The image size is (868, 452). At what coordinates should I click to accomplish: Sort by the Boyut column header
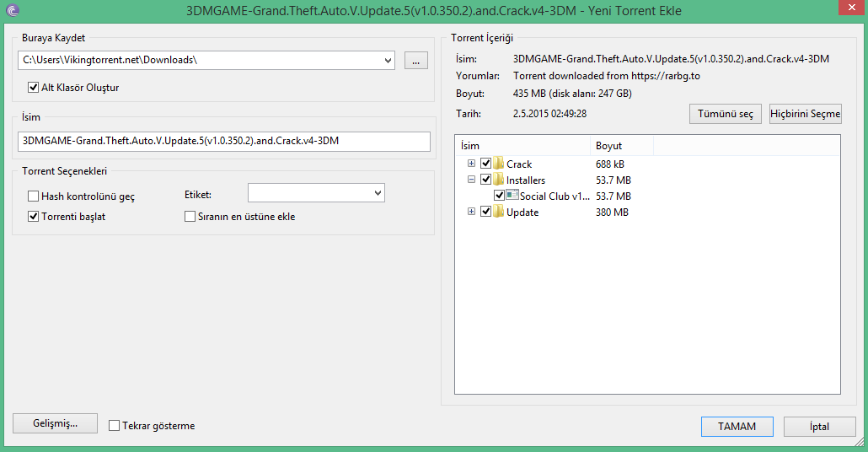coord(622,146)
